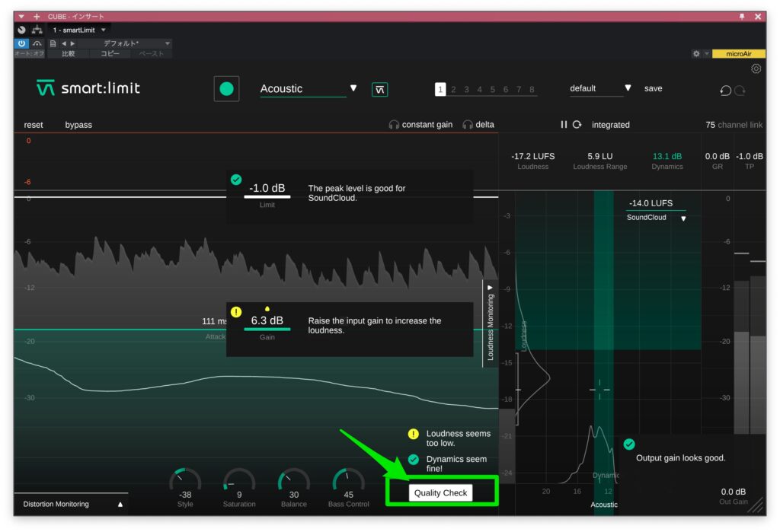The height and width of the screenshot is (532, 780).
Task: Open the default preset dropdown
Action: (628, 88)
